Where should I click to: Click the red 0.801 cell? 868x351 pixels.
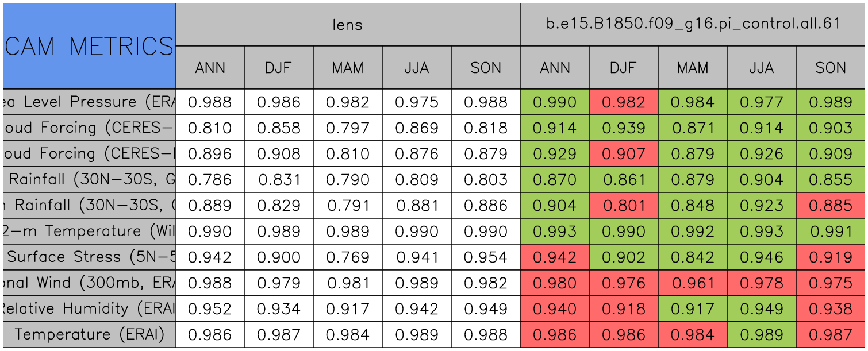(x=623, y=206)
